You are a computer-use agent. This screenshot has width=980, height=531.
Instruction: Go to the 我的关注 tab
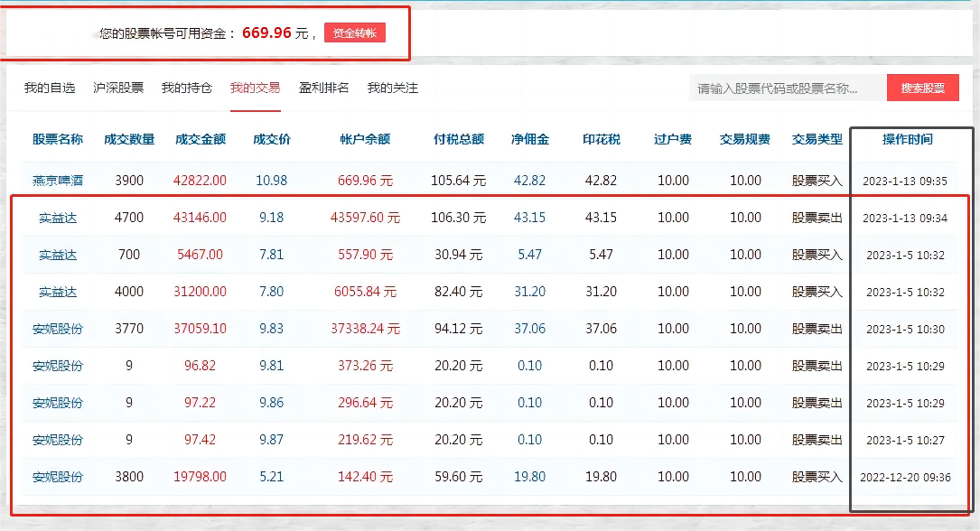point(393,88)
